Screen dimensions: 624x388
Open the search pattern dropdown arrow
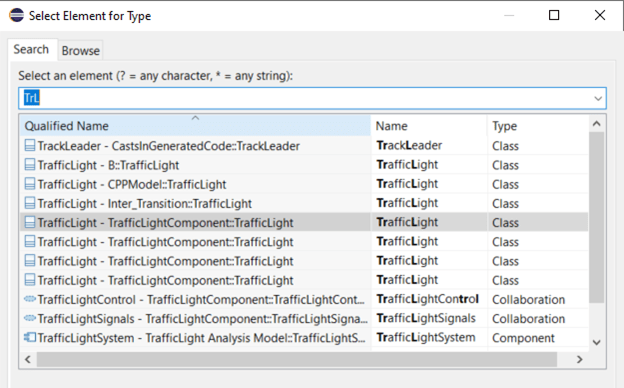coord(598,98)
